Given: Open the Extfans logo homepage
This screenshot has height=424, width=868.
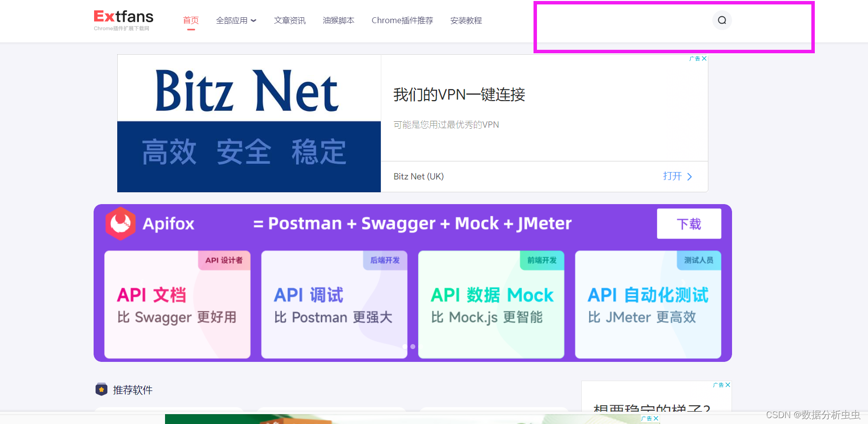Looking at the screenshot, I should (x=123, y=20).
